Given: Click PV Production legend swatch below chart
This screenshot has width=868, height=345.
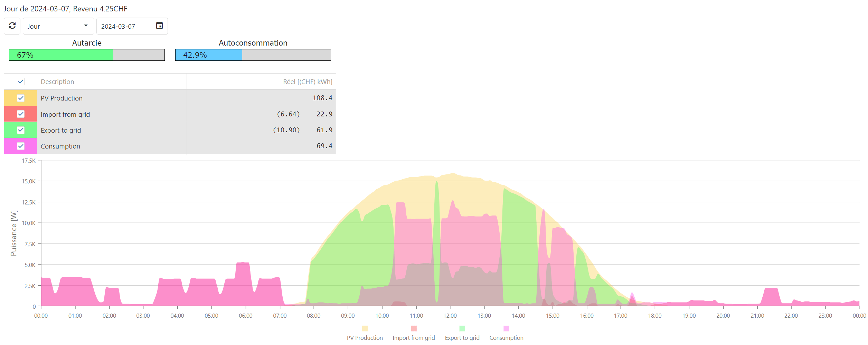Looking at the screenshot, I should [x=365, y=328].
